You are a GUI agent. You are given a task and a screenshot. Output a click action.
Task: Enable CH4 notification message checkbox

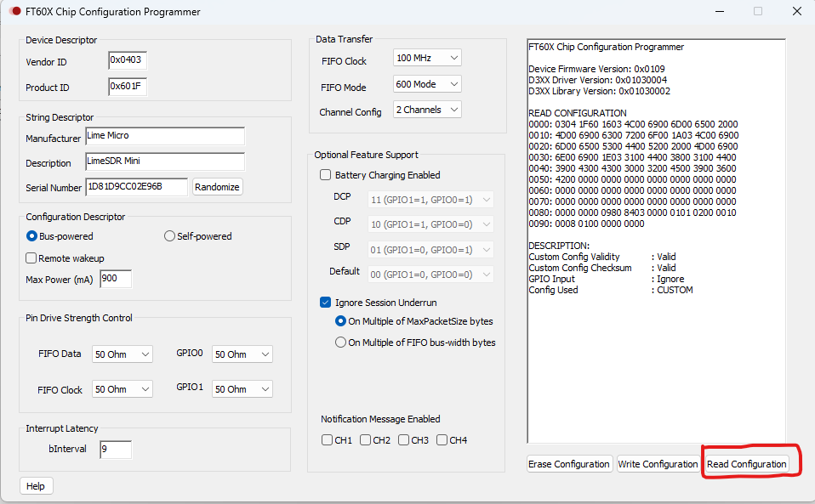[x=442, y=440]
